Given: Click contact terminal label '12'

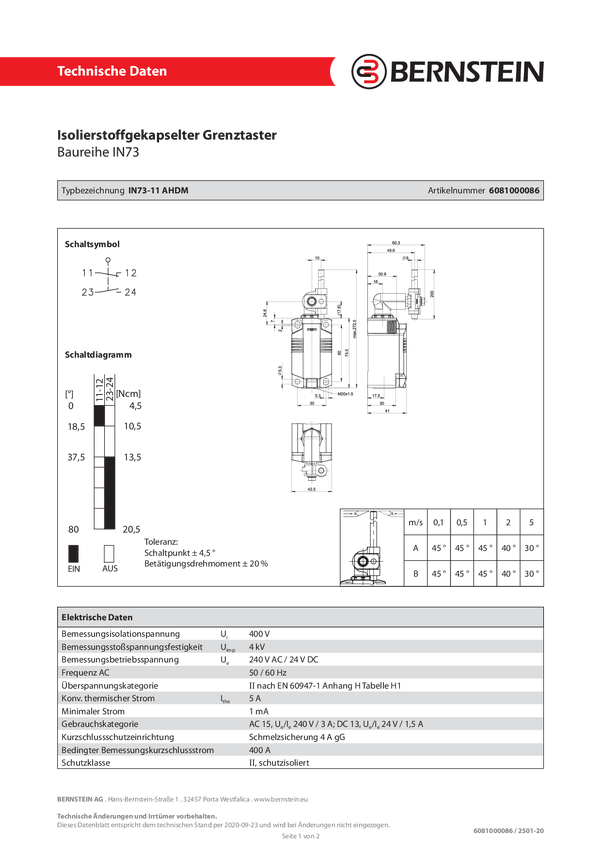Looking at the screenshot, I should (x=131, y=273).
